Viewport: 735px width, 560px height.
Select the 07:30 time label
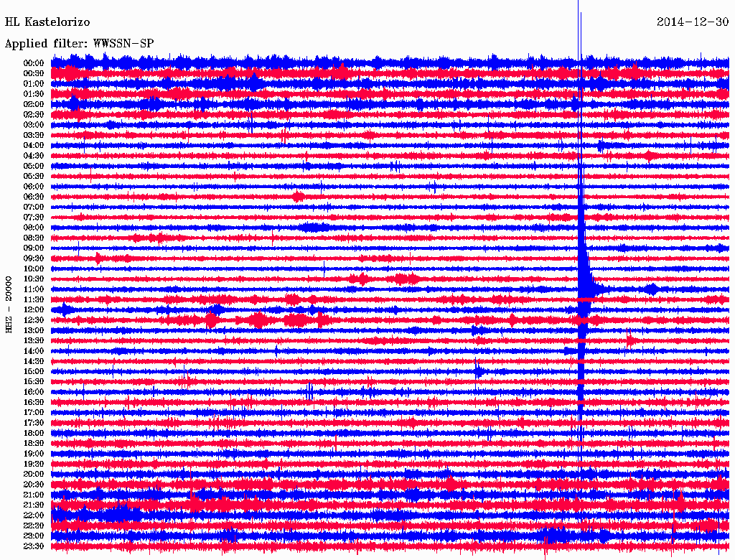(x=34, y=218)
